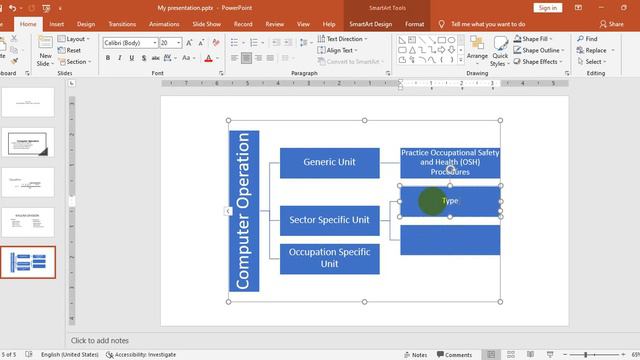The width and height of the screenshot is (640, 360).
Task: Click the Reset button
Action: 69,50
